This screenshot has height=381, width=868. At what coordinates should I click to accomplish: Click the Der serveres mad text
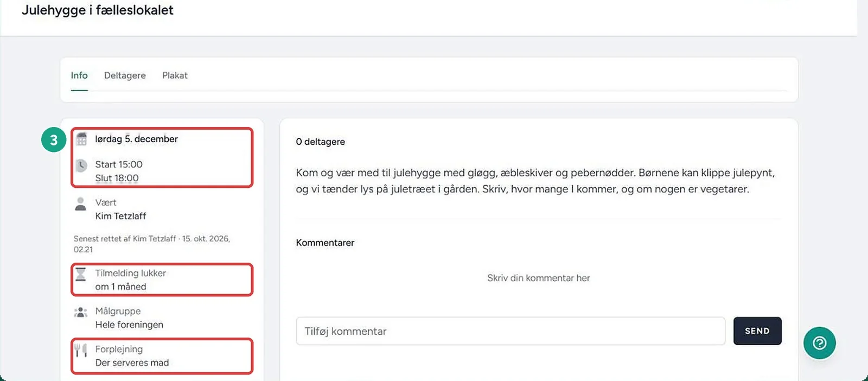[x=132, y=363]
